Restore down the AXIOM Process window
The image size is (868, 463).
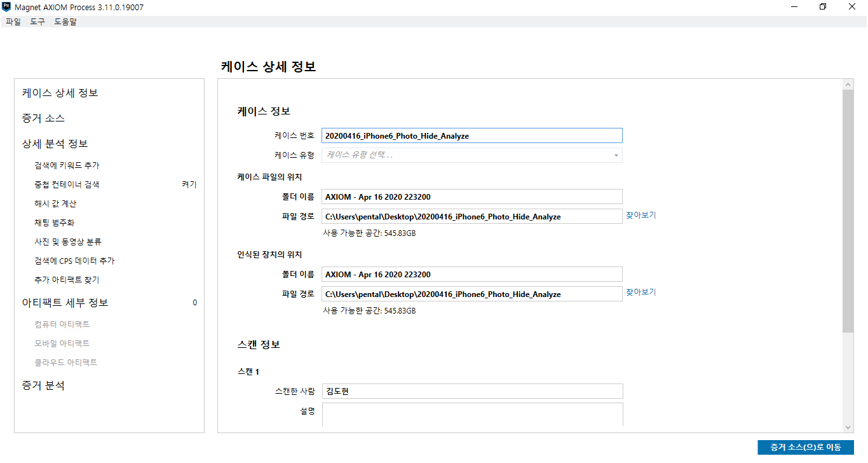click(823, 7)
